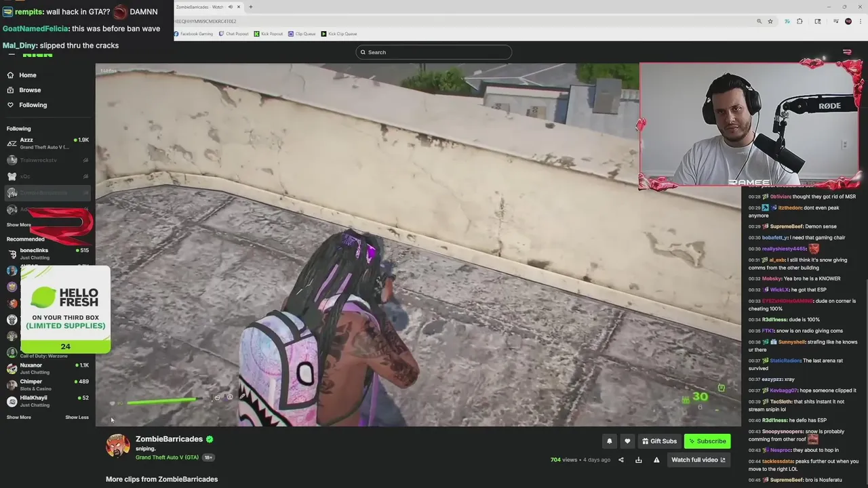Image resolution: width=868 pixels, height=488 pixels.
Task: Download the clip with the download icon
Action: click(638, 460)
